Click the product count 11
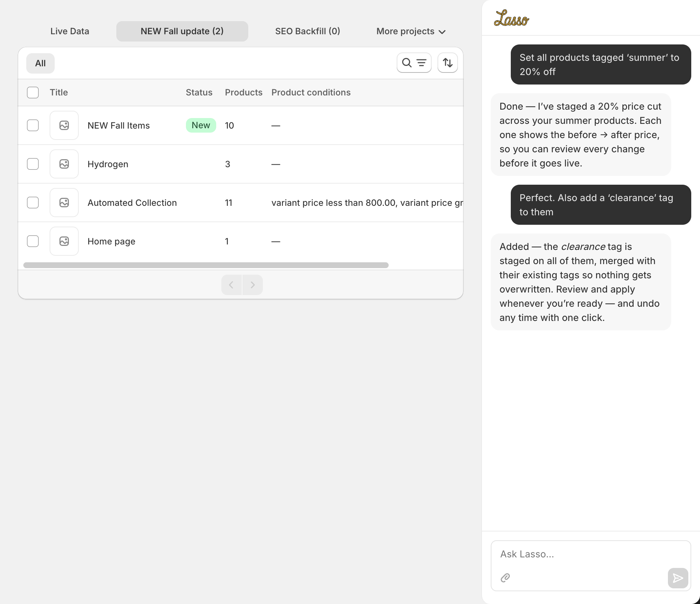The height and width of the screenshot is (604, 700). coord(229,203)
